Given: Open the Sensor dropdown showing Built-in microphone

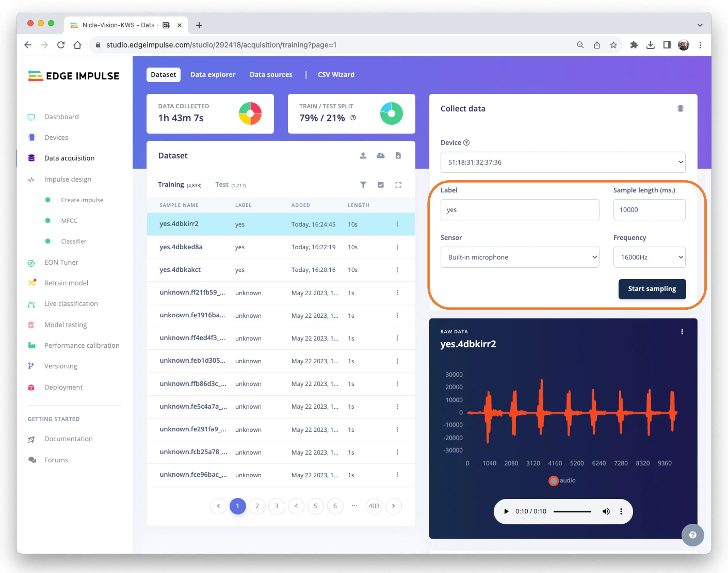Looking at the screenshot, I should (x=519, y=257).
